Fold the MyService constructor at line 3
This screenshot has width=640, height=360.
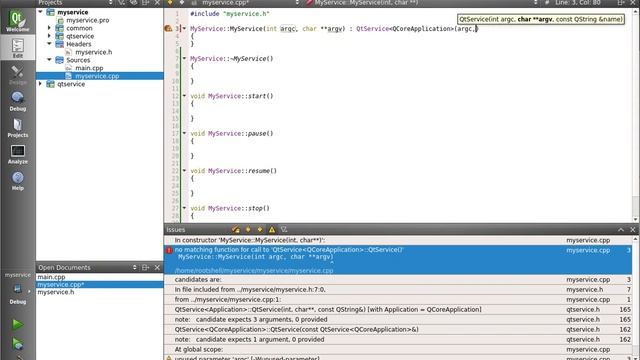click(184, 29)
